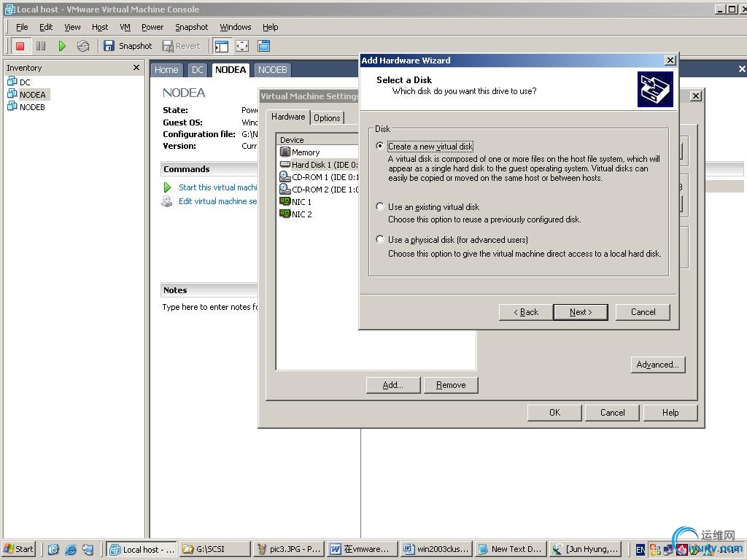This screenshot has height=560, width=747.
Task: Click the Suspend pause toolbar icon
Action: pyautogui.click(x=41, y=46)
